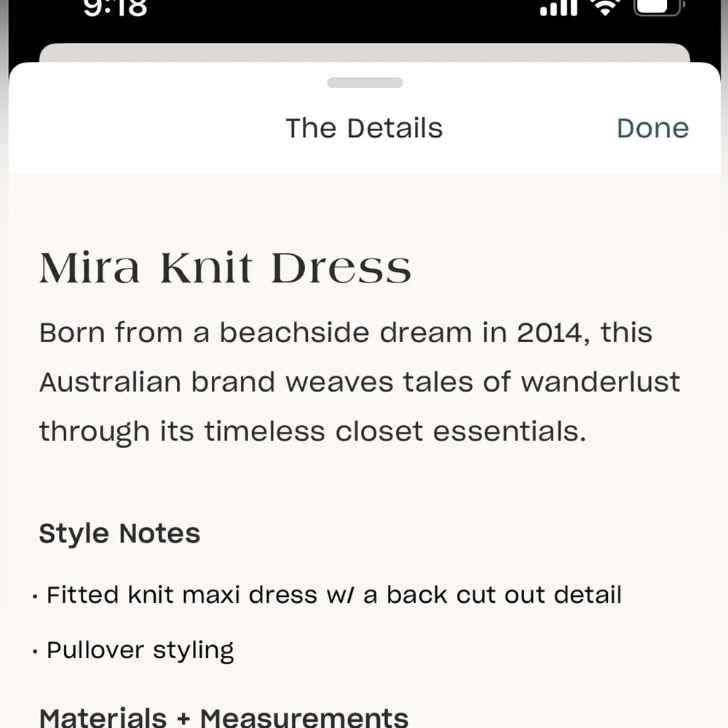728x728 pixels.
Task: Tap the Wi-Fi status icon
Action: click(x=604, y=7)
